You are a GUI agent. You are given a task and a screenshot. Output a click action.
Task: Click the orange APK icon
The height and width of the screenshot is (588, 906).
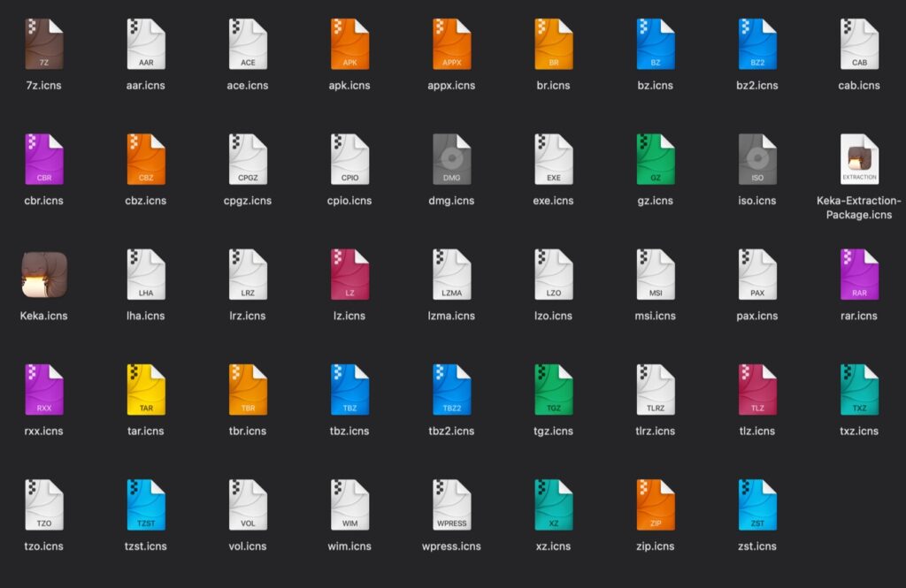tap(349, 44)
